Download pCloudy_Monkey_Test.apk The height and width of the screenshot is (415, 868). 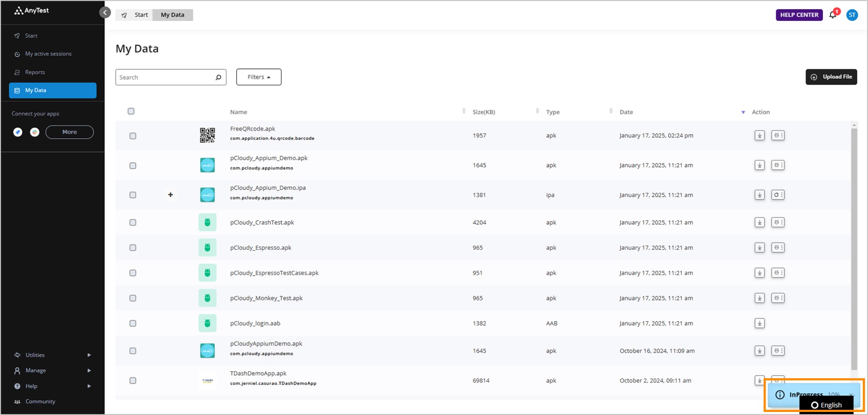(759, 298)
